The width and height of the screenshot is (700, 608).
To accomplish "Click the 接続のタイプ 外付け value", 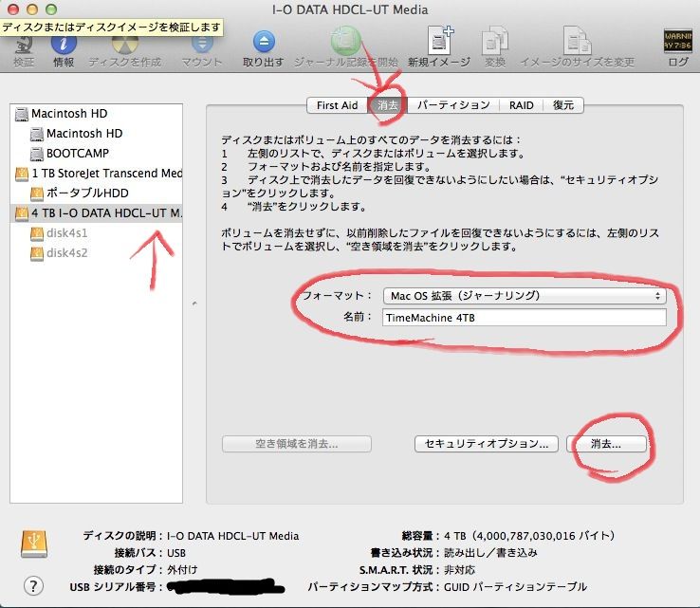I will (x=182, y=570).
